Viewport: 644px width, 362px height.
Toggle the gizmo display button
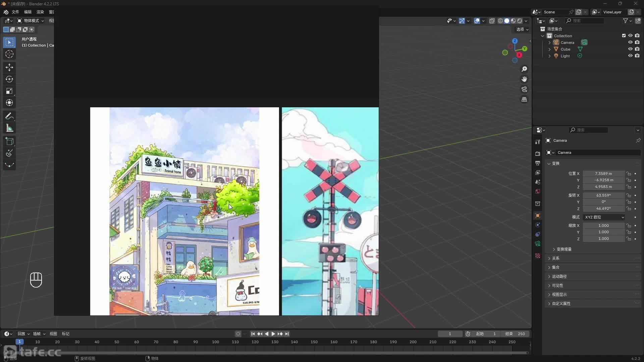pos(462,21)
